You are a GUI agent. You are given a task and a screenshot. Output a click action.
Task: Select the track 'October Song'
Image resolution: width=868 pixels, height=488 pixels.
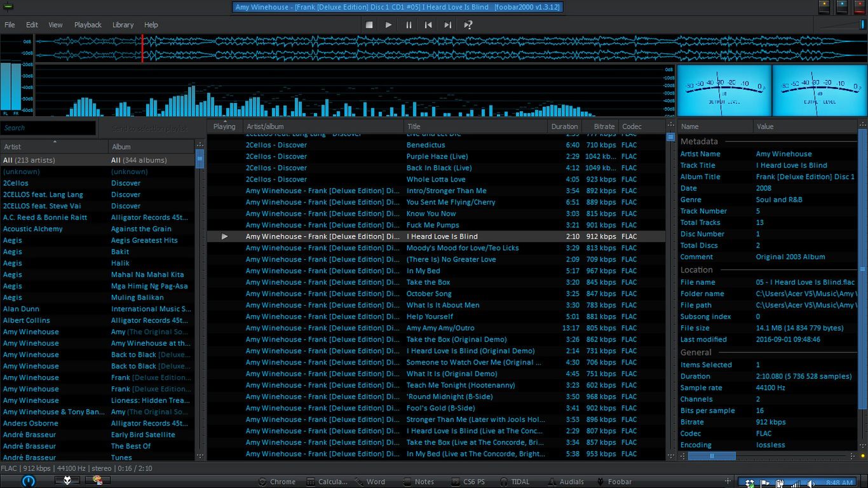(429, 294)
